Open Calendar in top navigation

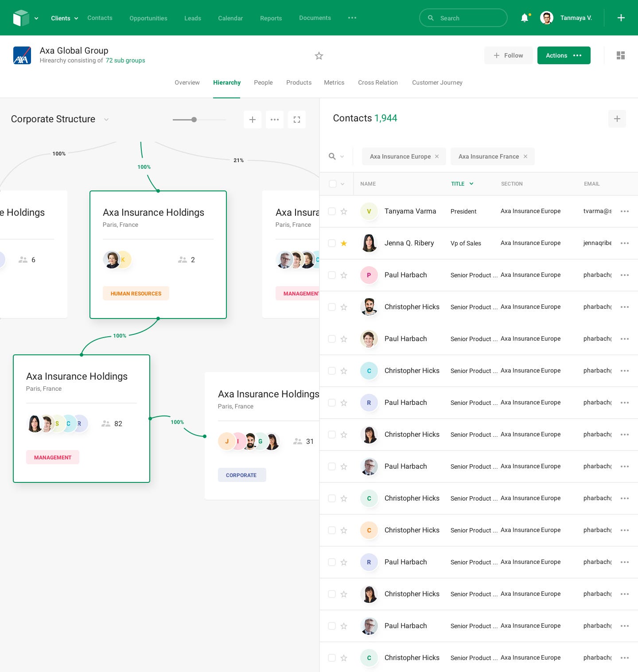(x=230, y=18)
